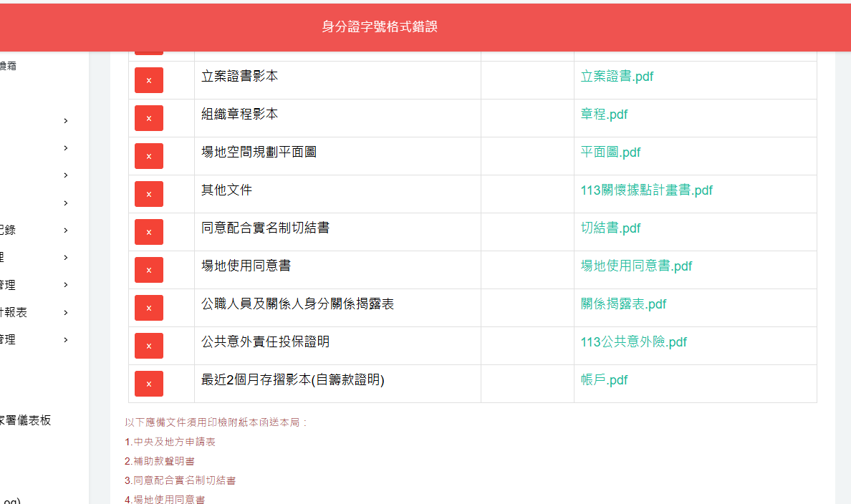851x504 pixels.
Task: Open the 儀表板 sidebar menu item
Action: pos(26,421)
